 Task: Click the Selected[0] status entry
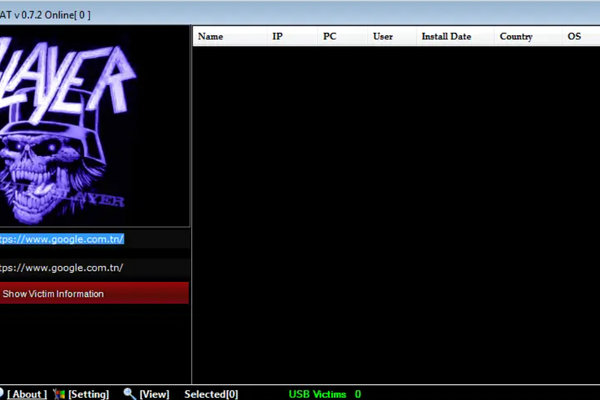pyautogui.click(x=211, y=394)
